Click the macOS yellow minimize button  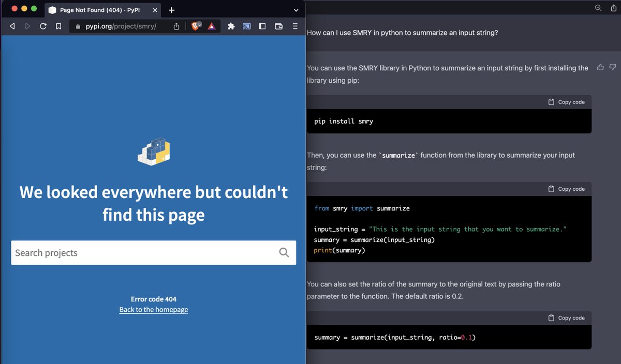(24, 9)
